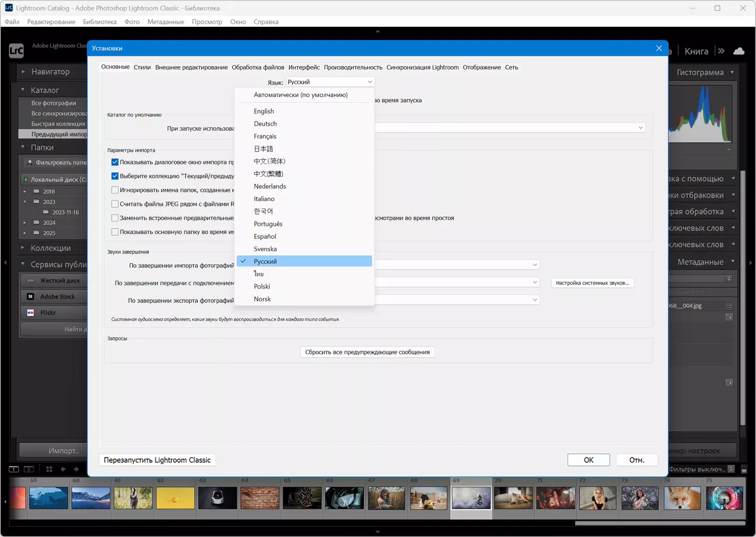Open the Библиотека menu
Screen dimensions: 756x537
(100, 22)
